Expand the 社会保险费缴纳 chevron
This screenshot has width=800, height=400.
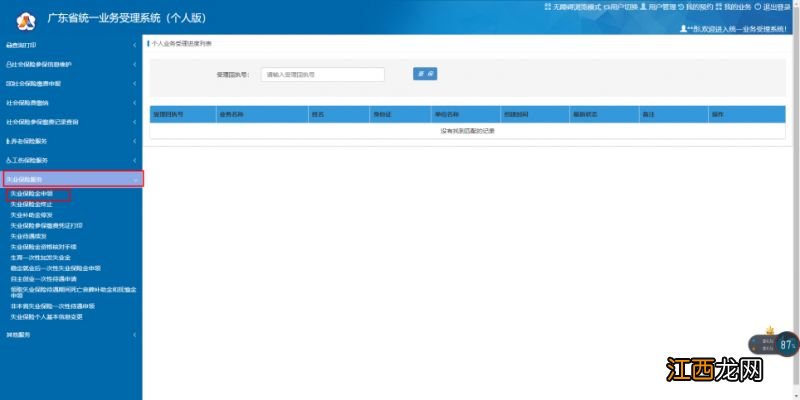coord(135,103)
